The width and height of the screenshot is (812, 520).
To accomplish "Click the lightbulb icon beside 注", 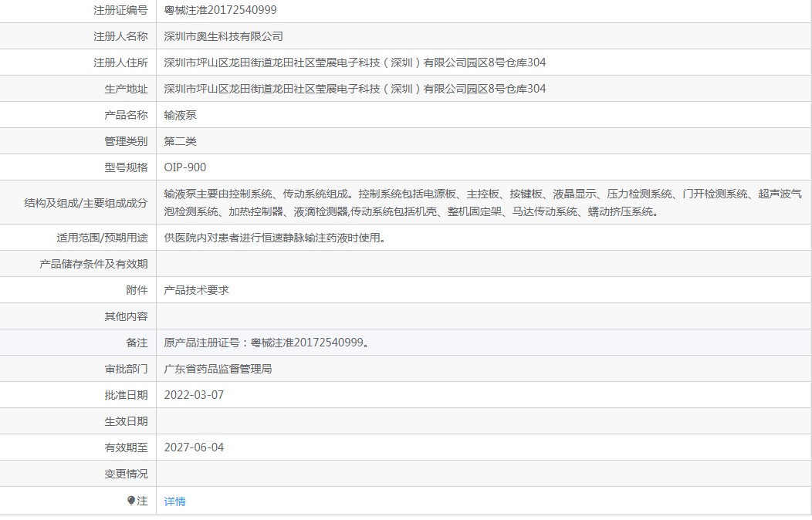I will (x=131, y=501).
